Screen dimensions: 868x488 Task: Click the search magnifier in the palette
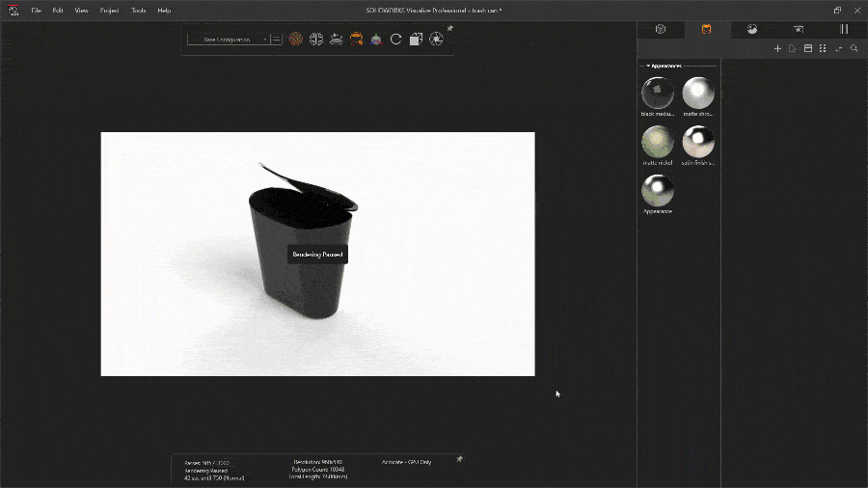(854, 48)
